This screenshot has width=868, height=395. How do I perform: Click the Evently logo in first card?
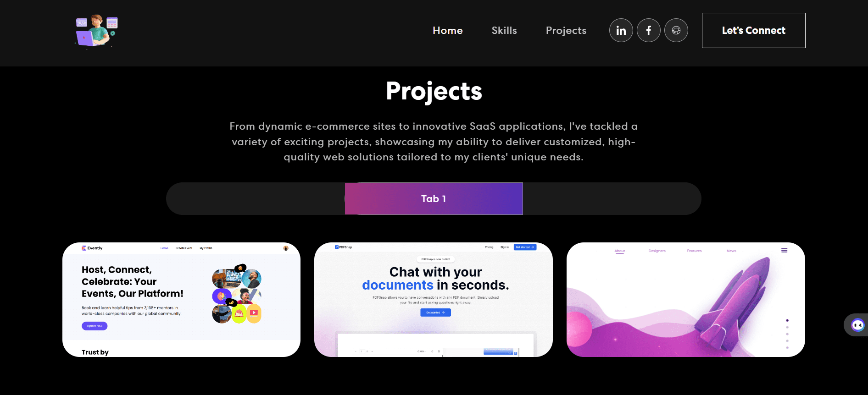tap(92, 248)
